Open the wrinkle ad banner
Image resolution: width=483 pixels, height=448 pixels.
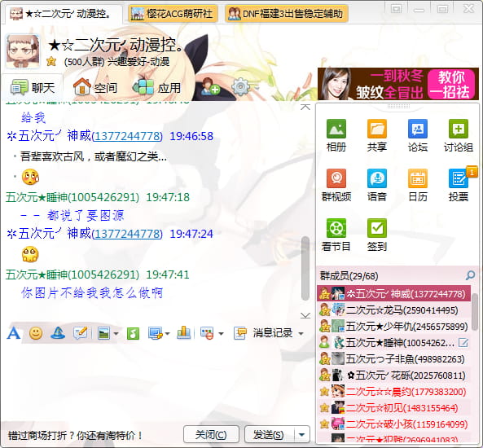click(x=398, y=84)
